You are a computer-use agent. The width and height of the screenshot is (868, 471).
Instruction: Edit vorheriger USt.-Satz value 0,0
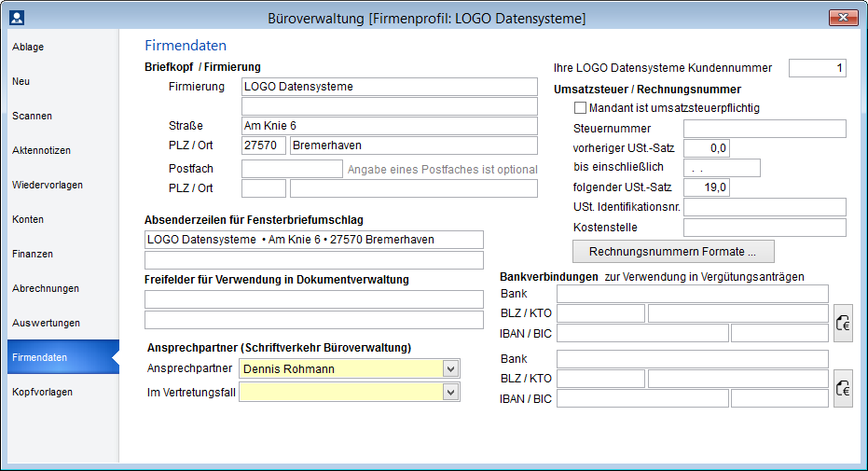tap(707, 148)
